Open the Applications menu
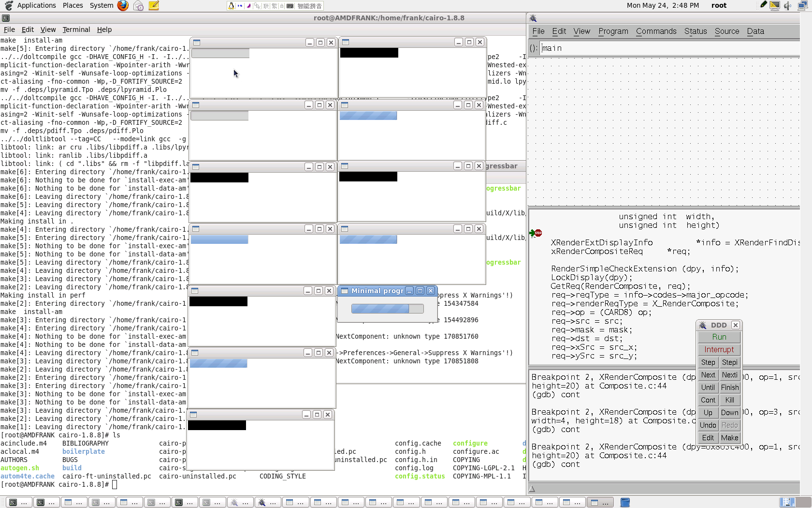 pyautogui.click(x=36, y=6)
